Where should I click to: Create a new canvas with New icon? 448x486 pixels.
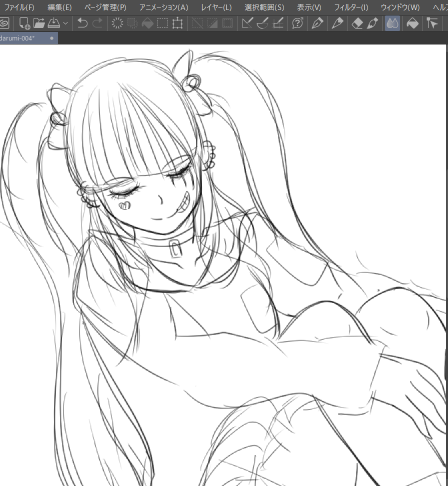[x=24, y=23]
